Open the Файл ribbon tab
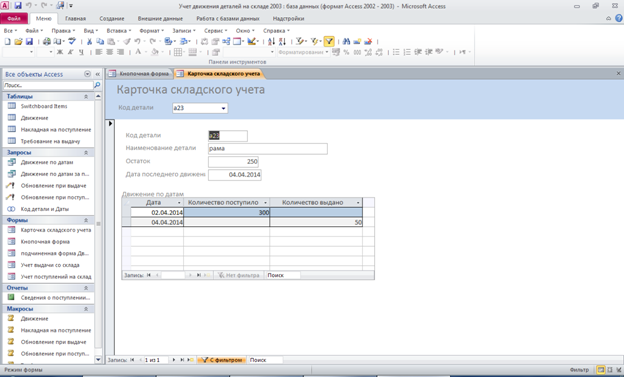 pyautogui.click(x=14, y=18)
